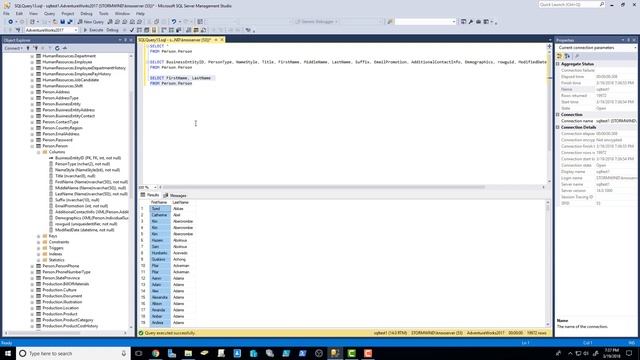Select the Production.Product table in tree

pyautogui.click(x=60, y=314)
